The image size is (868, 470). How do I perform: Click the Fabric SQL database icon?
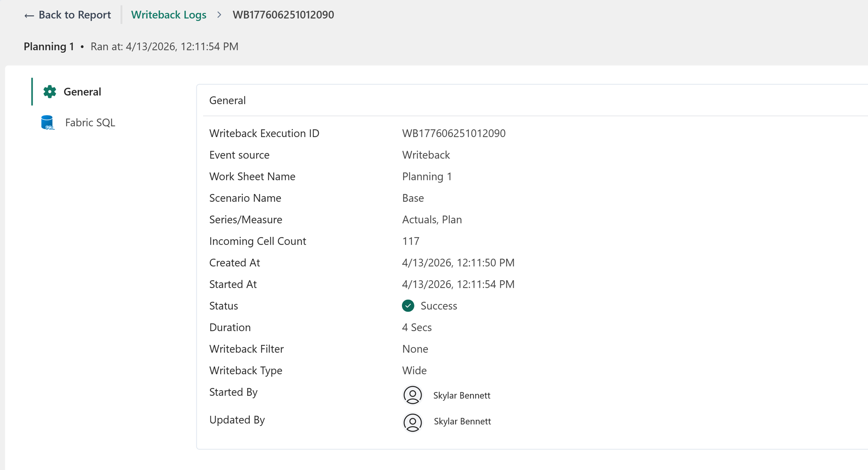click(47, 122)
